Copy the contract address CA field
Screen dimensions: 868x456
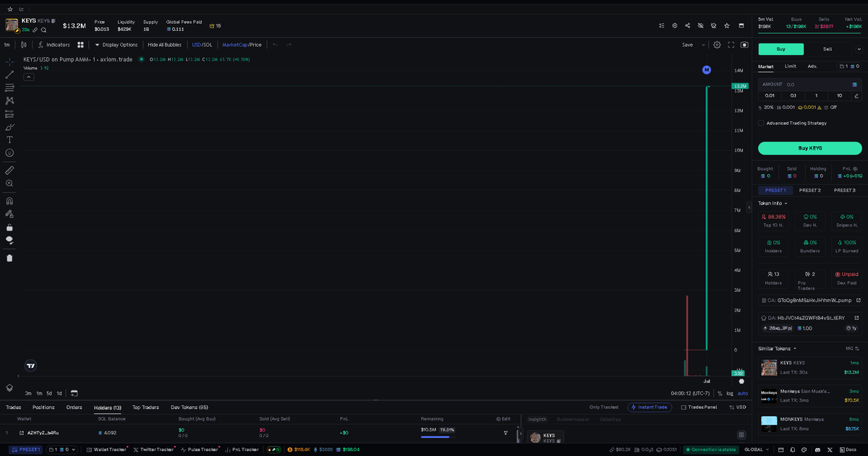tap(810, 300)
